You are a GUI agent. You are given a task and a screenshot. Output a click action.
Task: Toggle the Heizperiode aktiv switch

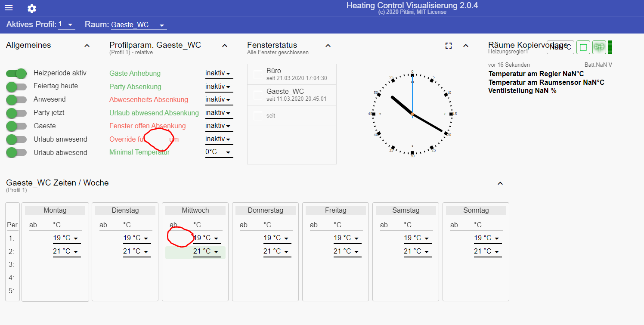click(x=16, y=74)
